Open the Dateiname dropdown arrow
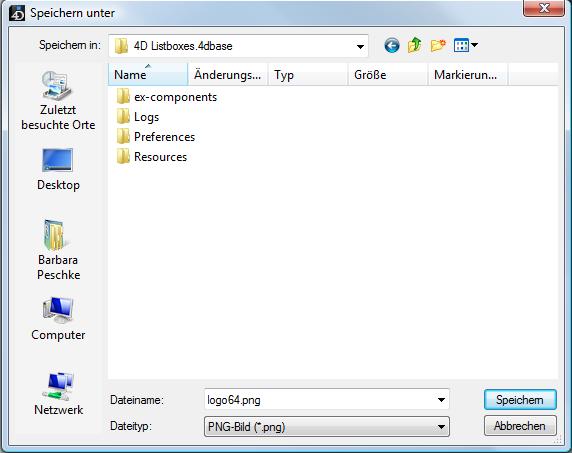 point(441,400)
